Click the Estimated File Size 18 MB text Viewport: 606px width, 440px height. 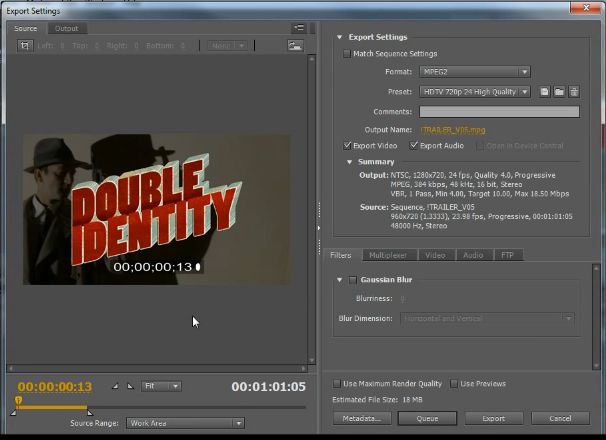[x=377, y=400]
